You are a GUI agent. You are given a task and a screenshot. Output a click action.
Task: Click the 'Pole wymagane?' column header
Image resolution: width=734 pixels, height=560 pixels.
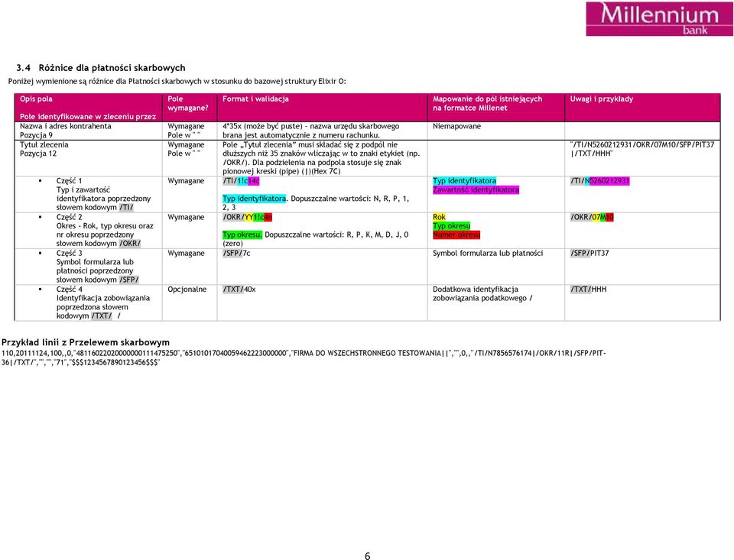188,103
